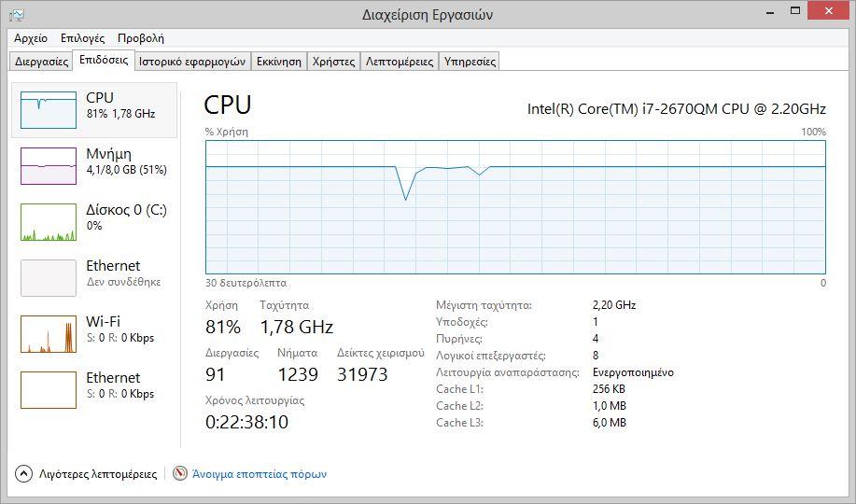The height and width of the screenshot is (504, 856).
Task: Switch to the Διεργασίες tab
Action: 41,62
